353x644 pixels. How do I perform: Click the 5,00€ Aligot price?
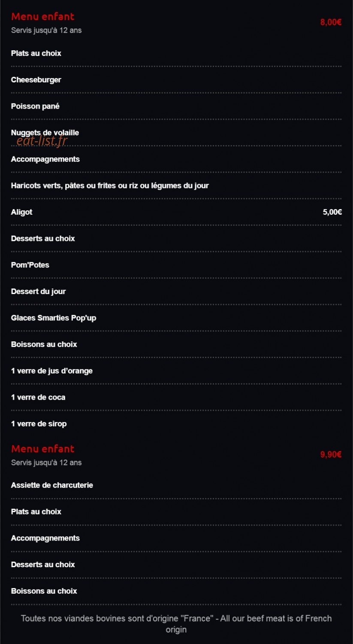tap(332, 212)
